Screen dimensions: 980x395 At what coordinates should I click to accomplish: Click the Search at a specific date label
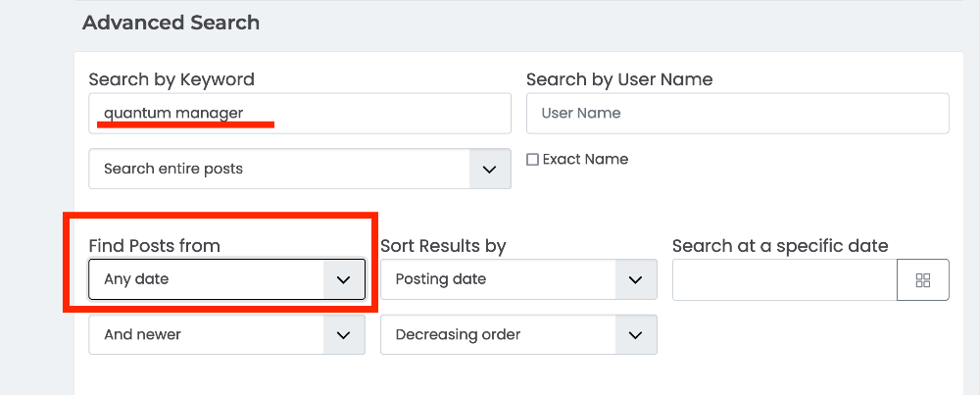[780, 246]
